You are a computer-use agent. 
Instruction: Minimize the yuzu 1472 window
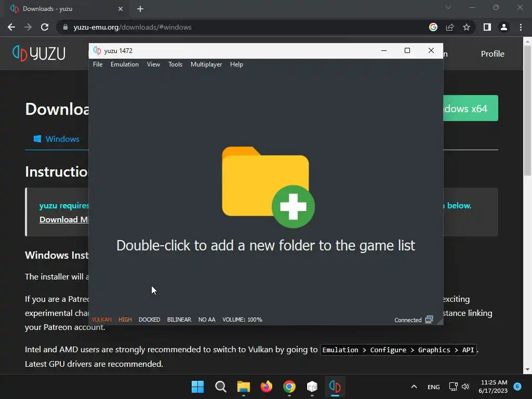pyautogui.click(x=384, y=50)
